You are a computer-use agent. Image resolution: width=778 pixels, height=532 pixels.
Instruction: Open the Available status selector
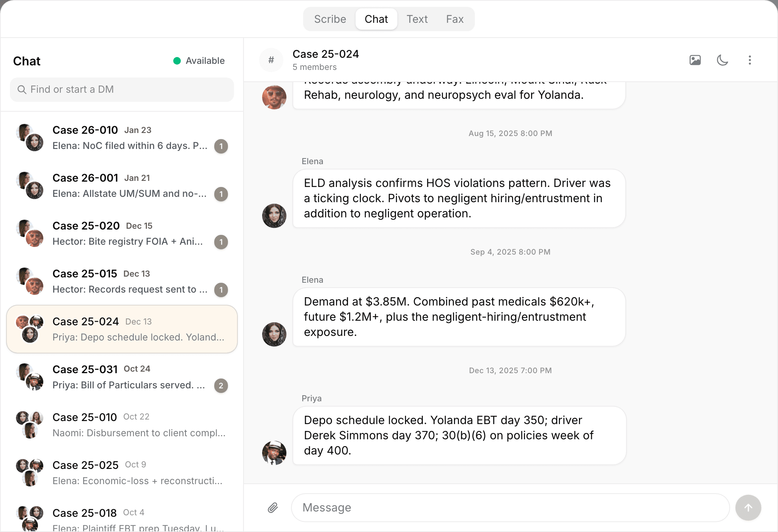point(199,61)
